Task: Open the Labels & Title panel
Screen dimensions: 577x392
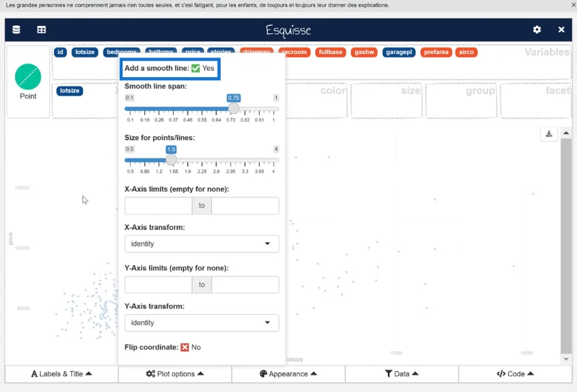Action: click(x=61, y=374)
